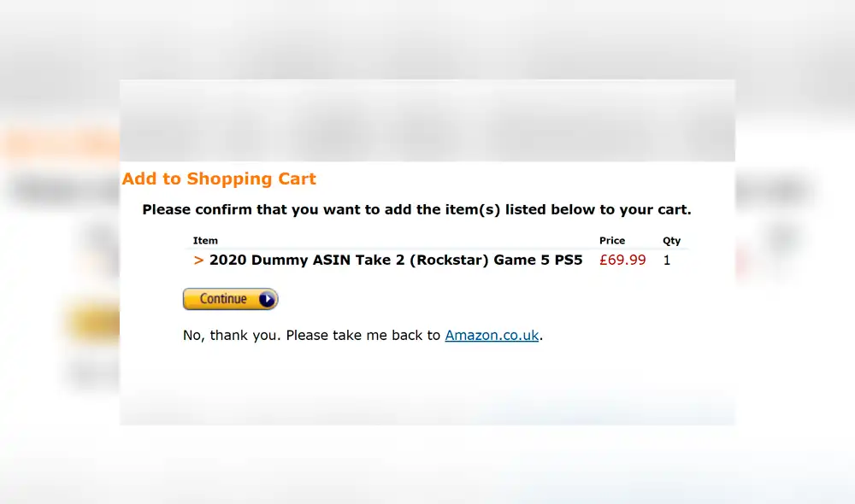Click the yellow Continue button
Viewport: 855px width, 504px height.
coord(224,299)
